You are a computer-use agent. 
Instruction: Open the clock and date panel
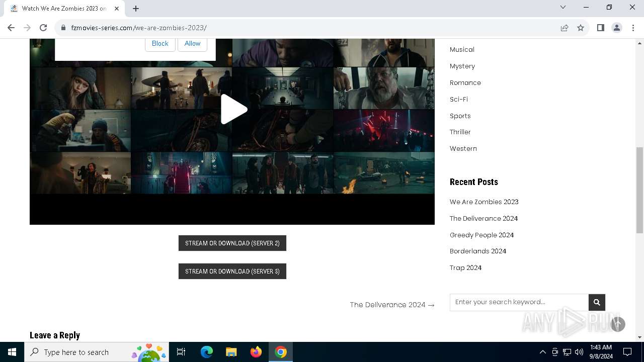601,352
